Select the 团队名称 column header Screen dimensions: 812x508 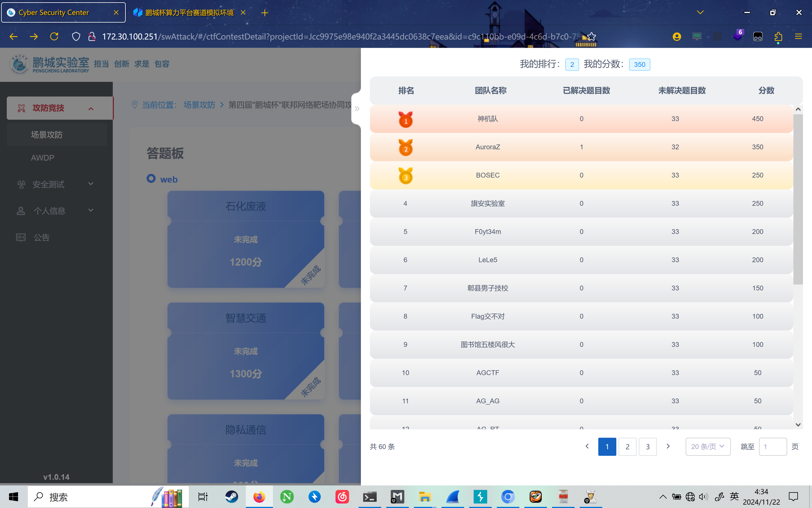point(491,90)
